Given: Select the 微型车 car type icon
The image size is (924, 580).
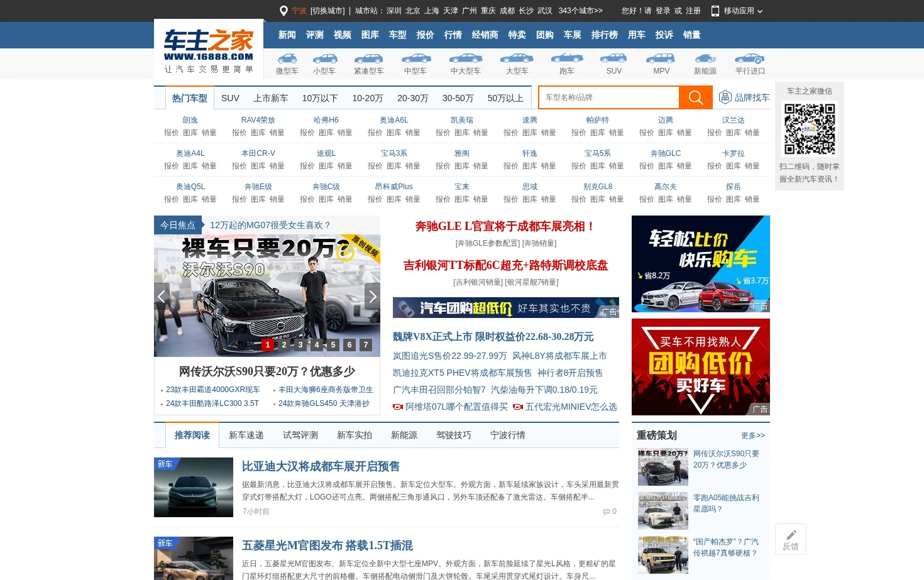Looking at the screenshot, I should pos(287,58).
